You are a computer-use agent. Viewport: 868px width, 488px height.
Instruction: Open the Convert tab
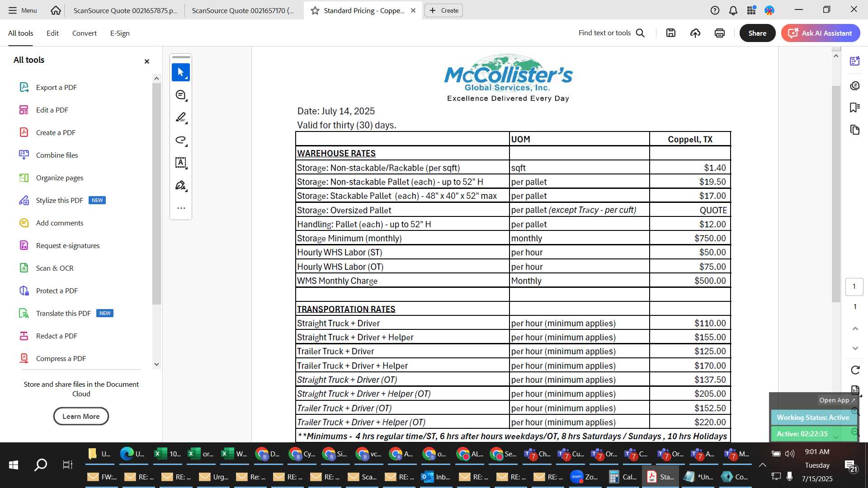click(x=84, y=33)
